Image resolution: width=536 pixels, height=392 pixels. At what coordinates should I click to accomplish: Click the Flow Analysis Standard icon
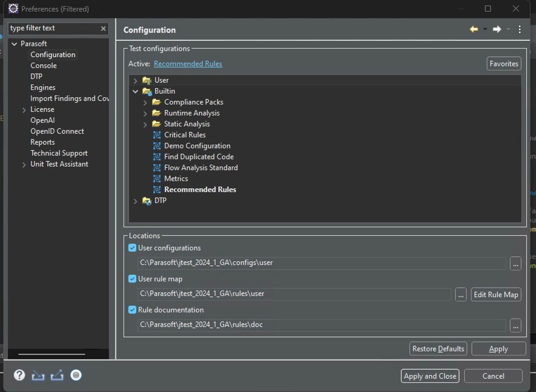coord(157,168)
